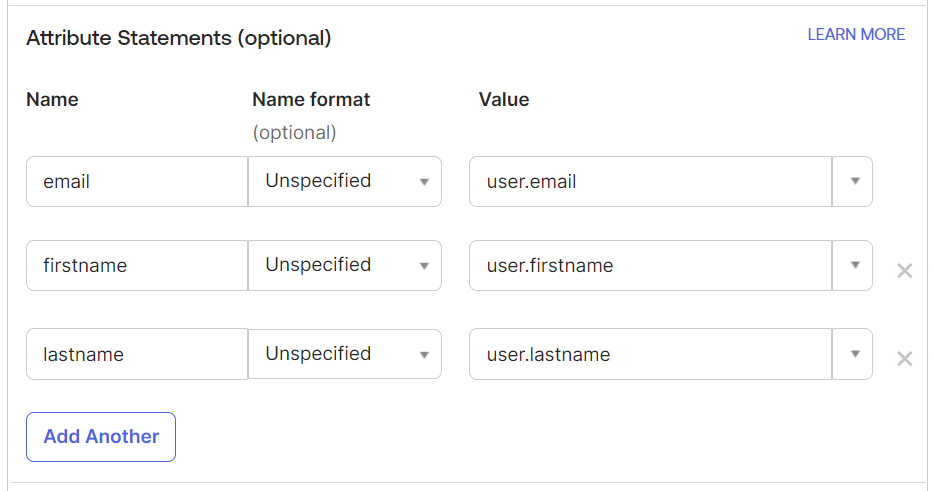The image size is (934, 491).
Task: Open Name format dropdown for lastname
Action: pyautogui.click(x=344, y=354)
